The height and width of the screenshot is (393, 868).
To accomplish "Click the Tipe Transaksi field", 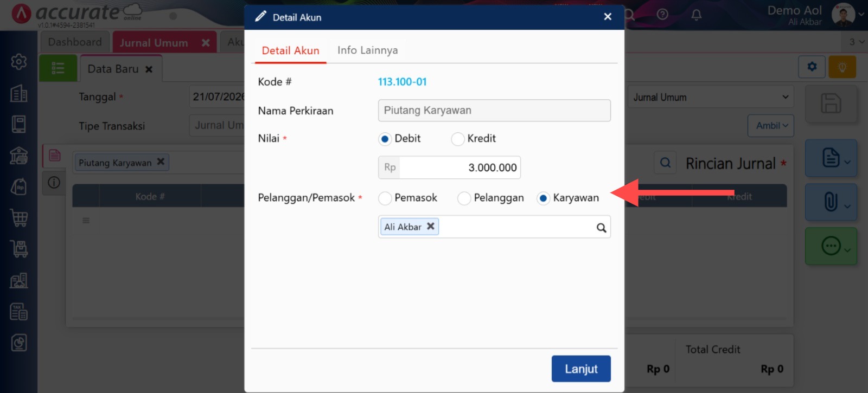I will click(217, 125).
